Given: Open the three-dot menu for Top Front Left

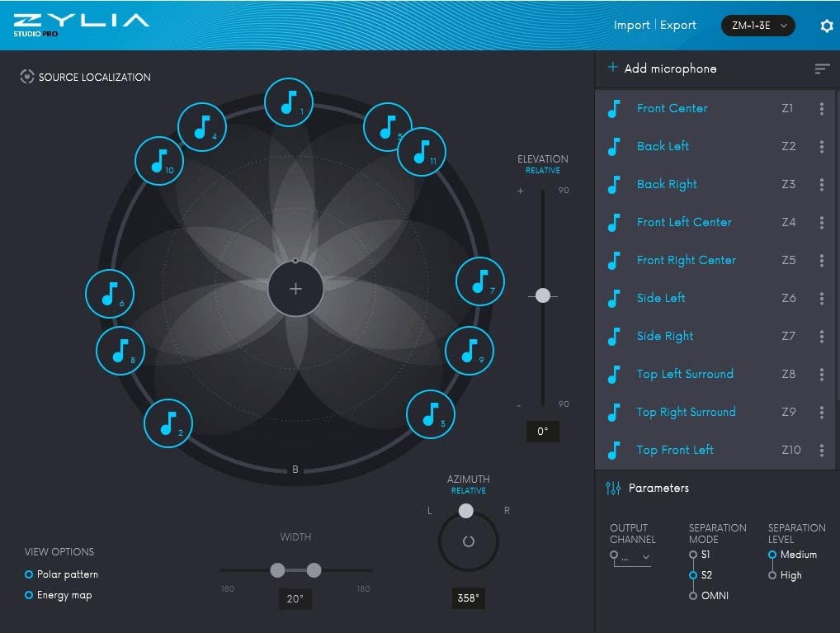Looking at the screenshot, I should pos(821,451).
